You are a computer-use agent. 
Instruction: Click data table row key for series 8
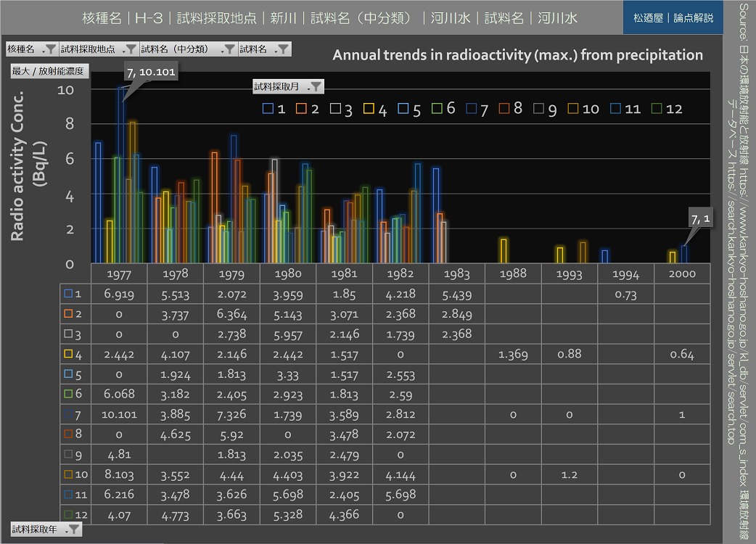click(x=73, y=434)
